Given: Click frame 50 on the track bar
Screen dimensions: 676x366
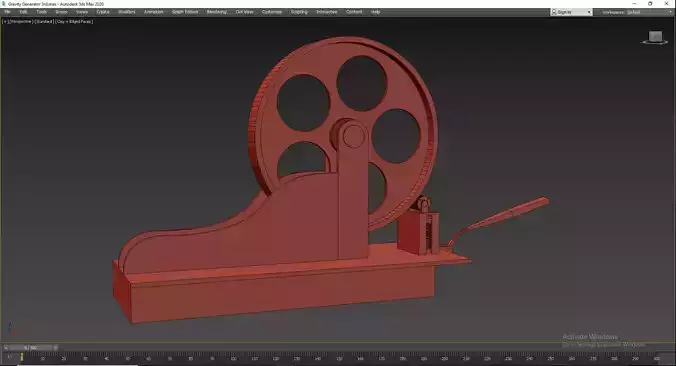Looking at the screenshot, I should pos(128,358).
